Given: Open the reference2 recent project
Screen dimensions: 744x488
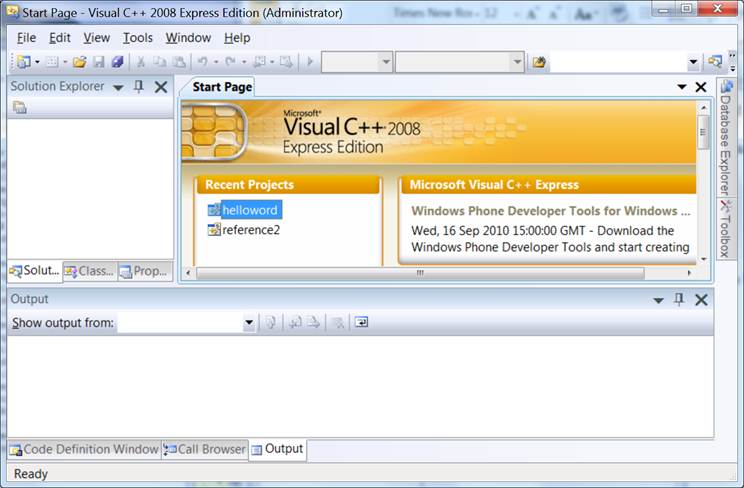Looking at the screenshot, I should [x=251, y=230].
